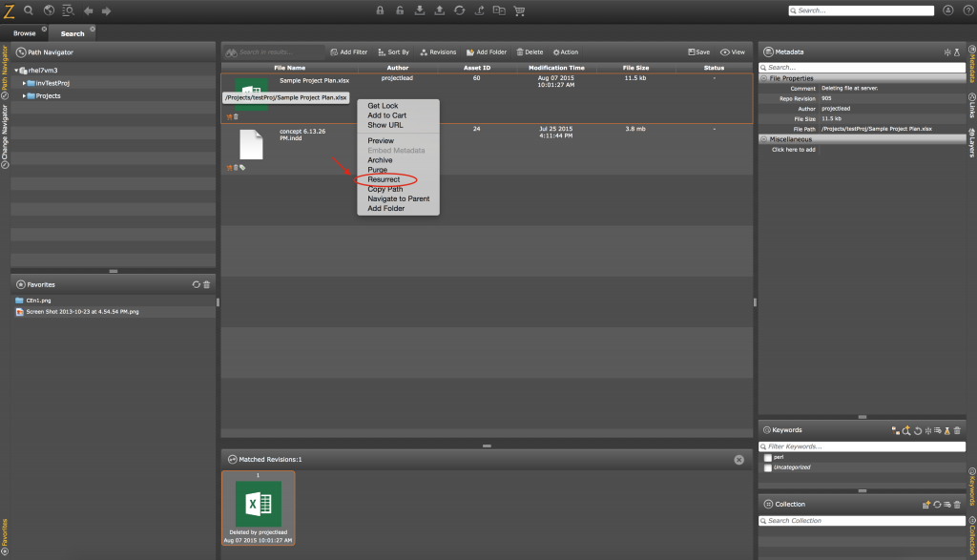
Task: Collapse the File Properties section
Action: click(x=763, y=78)
